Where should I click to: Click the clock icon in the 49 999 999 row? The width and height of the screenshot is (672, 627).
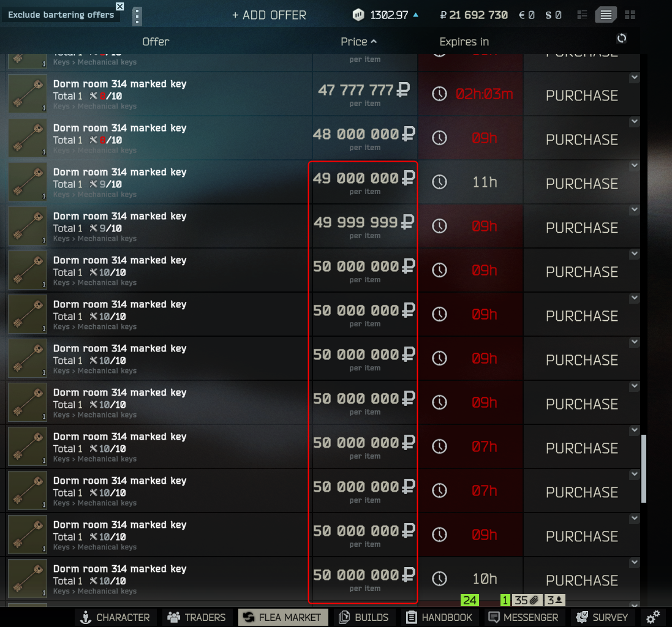click(439, 226)
